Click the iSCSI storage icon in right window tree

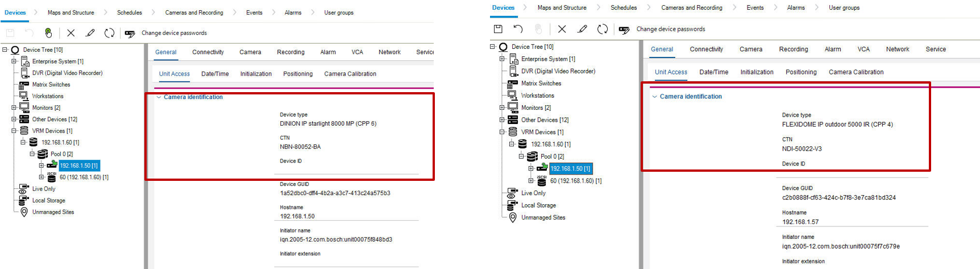(541, 181)
